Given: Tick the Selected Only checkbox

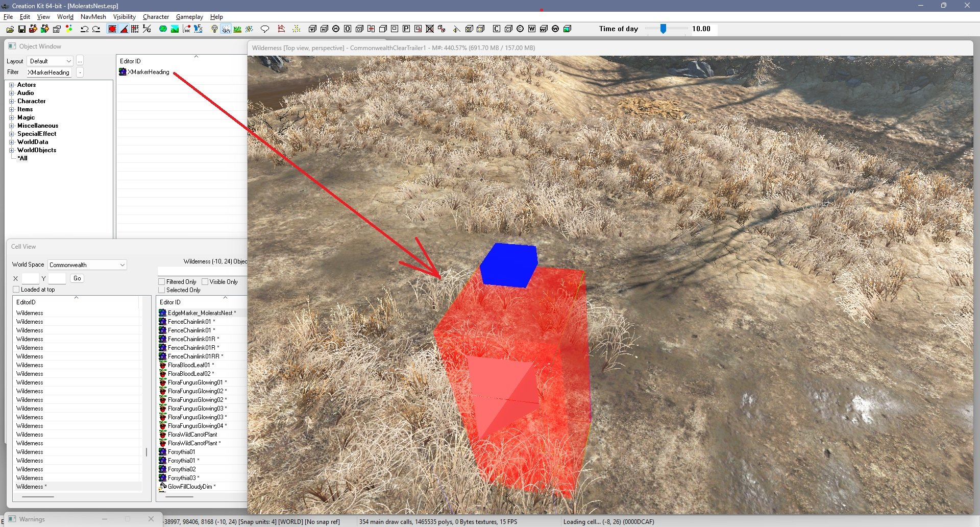Looking at the screenshot, I should 162,290.
